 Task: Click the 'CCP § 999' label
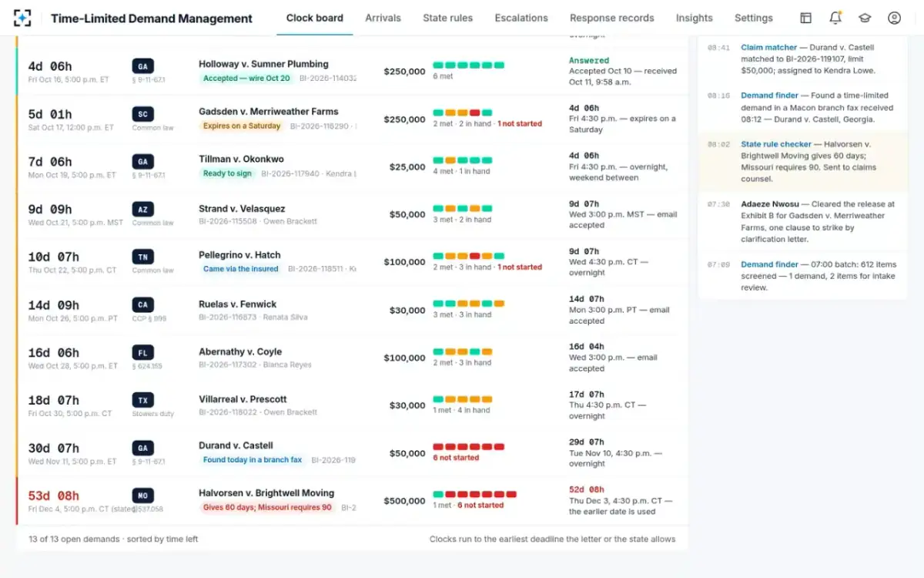(x=149, y=318)
